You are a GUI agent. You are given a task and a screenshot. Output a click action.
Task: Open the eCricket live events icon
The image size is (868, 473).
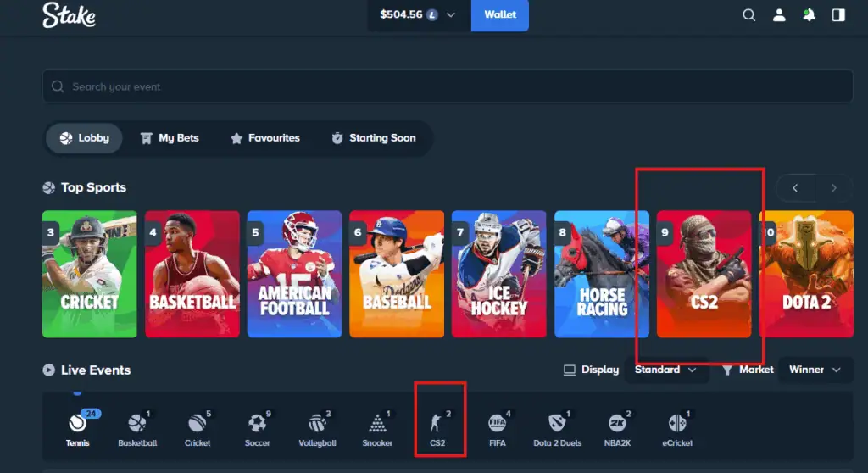point(676,423)
